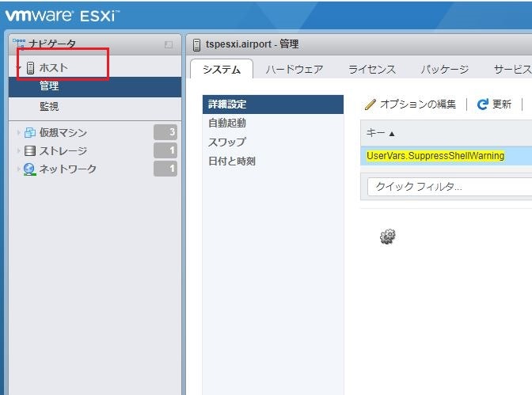532x395 pixels.
Task: Expand the ストレージ tree node
Action: (18, 150)
